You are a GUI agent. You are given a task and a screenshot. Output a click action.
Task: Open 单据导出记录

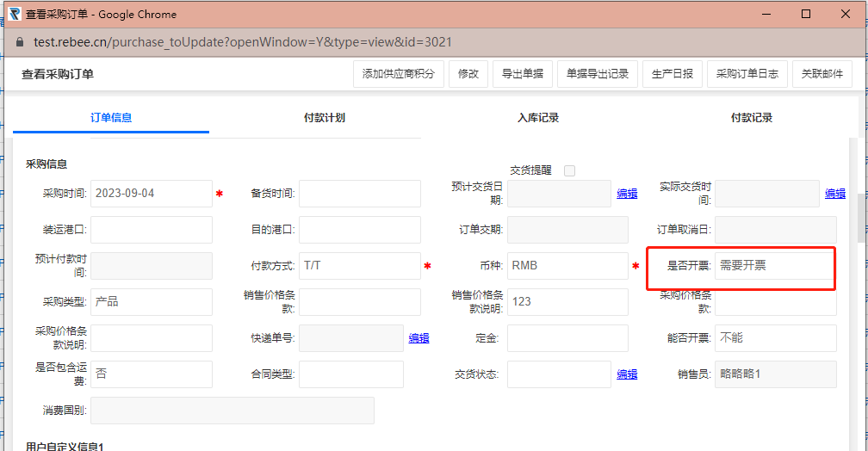pyautogui.click(x=598, y=74)
